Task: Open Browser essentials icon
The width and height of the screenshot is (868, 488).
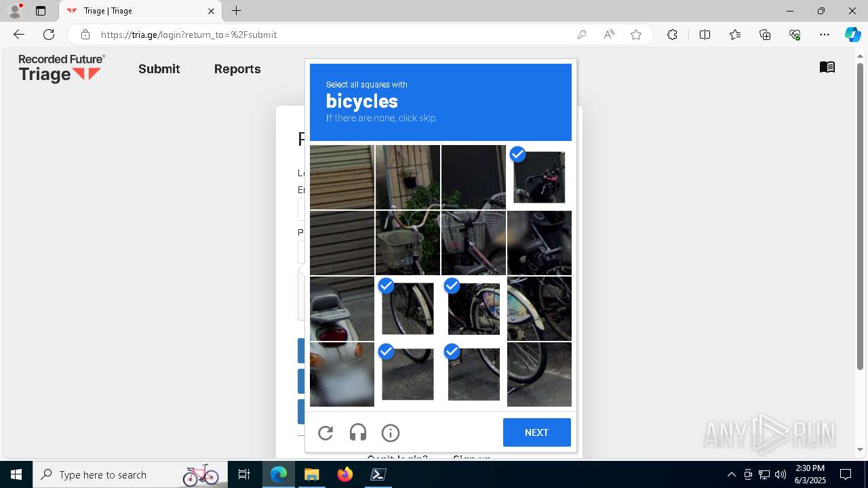Action: (795, 35)
